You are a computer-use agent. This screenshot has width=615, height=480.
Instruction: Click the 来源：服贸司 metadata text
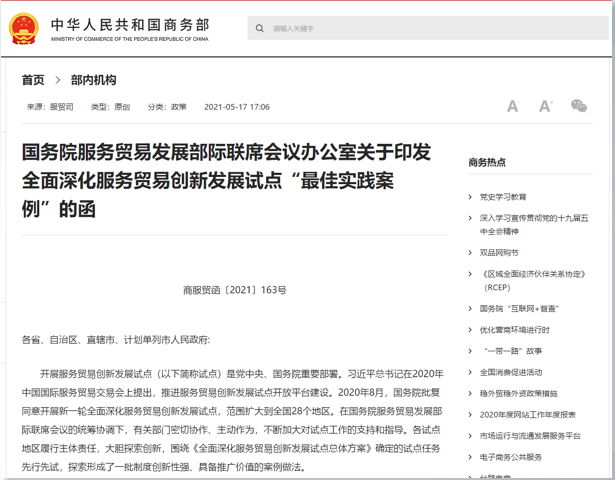click(x=50, y=107)
